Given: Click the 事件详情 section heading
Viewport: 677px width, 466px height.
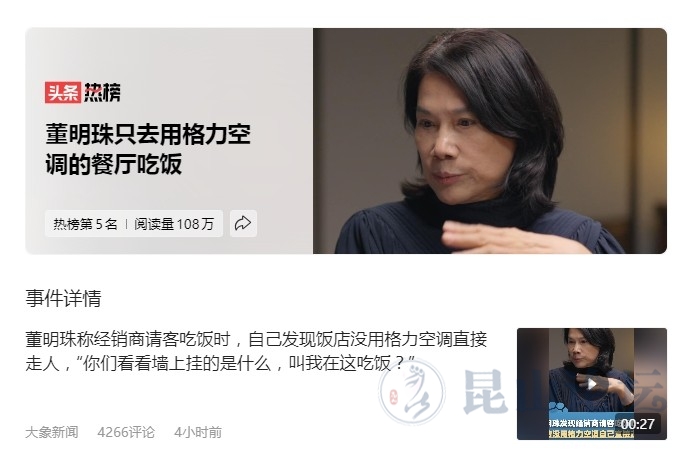Looking at the screenshot, I should click(x=63, y=298).
